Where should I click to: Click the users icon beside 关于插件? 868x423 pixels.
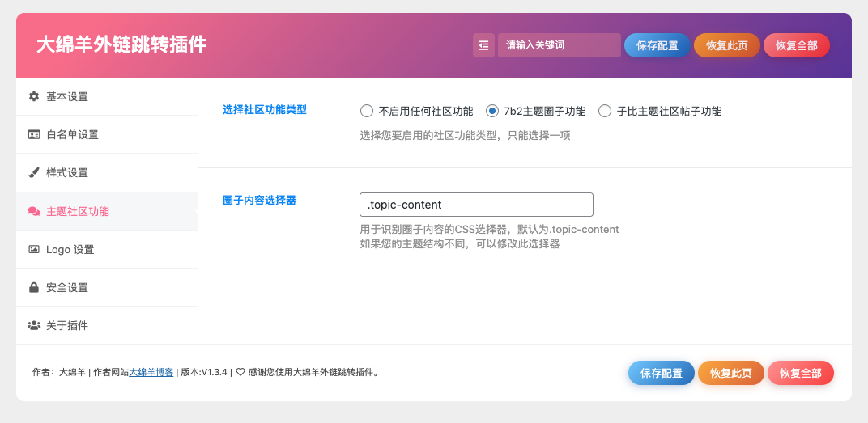click(34, 325)
